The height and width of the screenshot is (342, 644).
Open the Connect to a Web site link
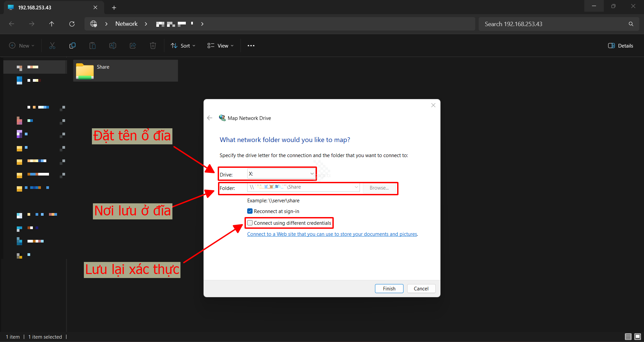[x=332, y=234]
